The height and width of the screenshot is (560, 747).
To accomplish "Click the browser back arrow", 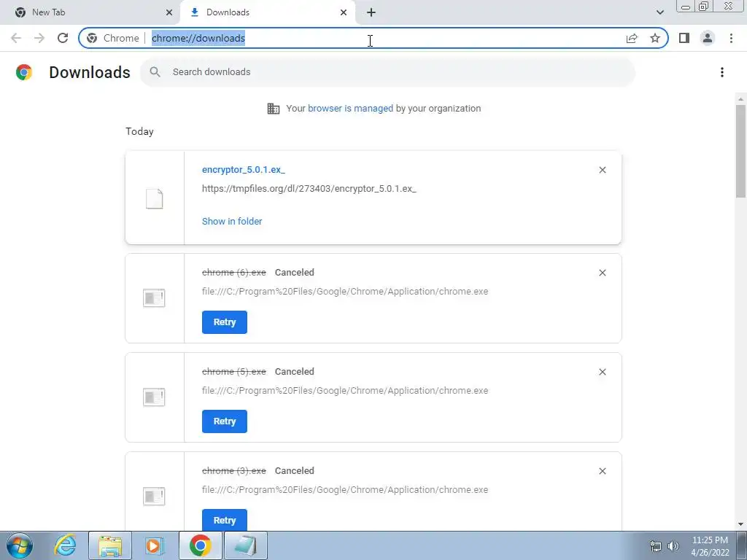I will (16, 38).
